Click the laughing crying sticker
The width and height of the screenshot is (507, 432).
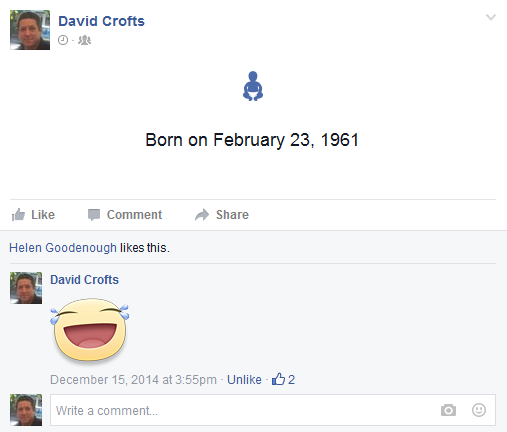pos(90,330)
